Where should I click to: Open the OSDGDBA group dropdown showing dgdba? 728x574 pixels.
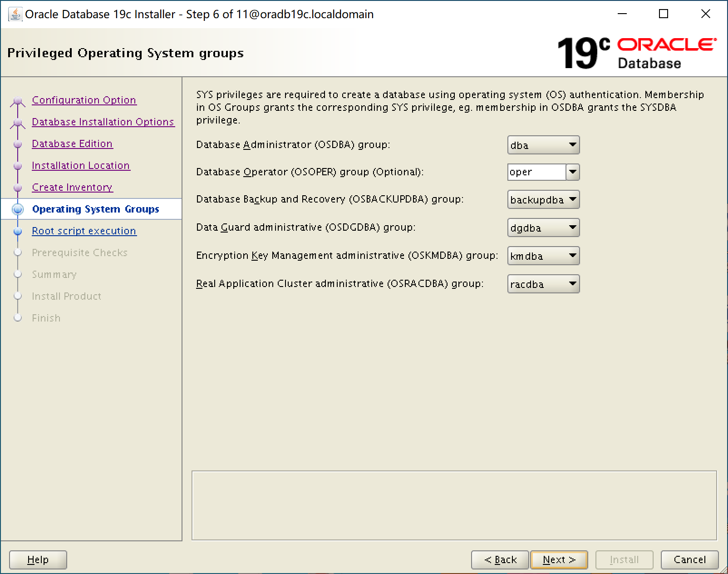(543, 228)
